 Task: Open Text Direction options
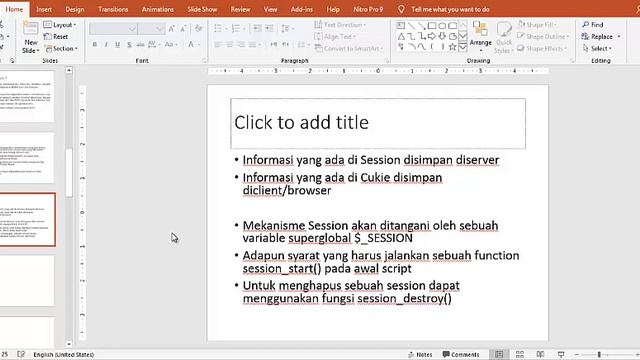click(x=340, y=25)
